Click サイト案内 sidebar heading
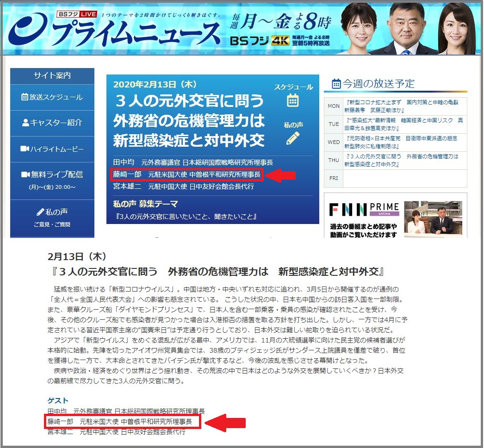The height and width of the screenshot is (448, 484). coord(52,75)
